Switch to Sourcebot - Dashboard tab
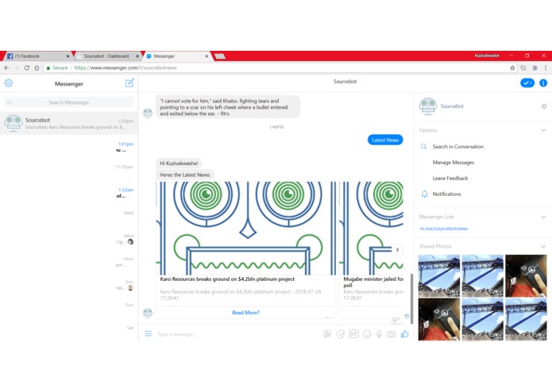Viewport: 552px width, 392px height. [106, 56]
